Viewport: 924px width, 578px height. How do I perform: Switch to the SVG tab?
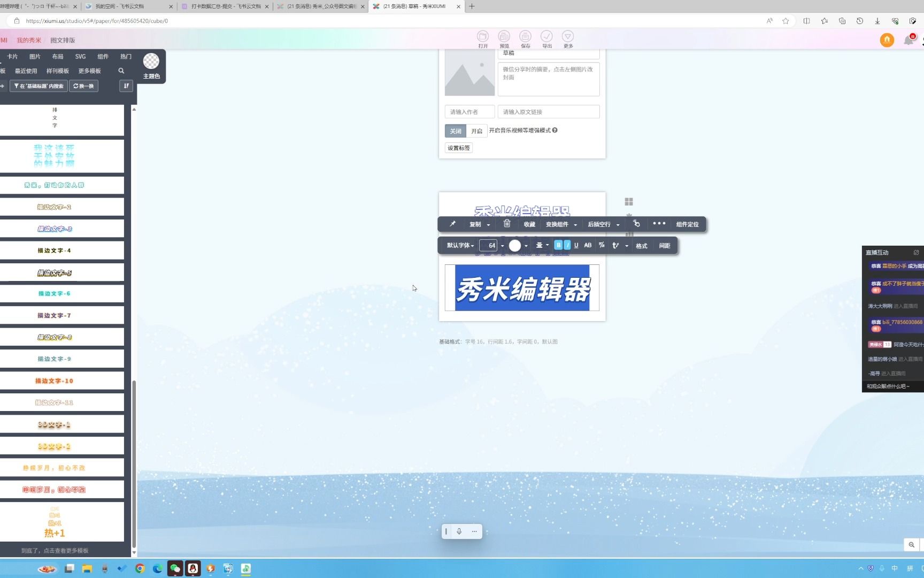[80, 56]
